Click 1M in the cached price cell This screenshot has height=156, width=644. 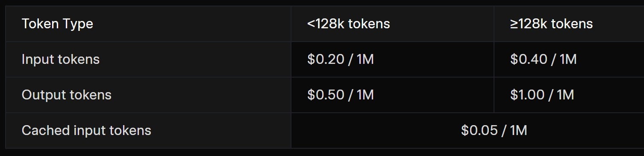pos(519,130)
